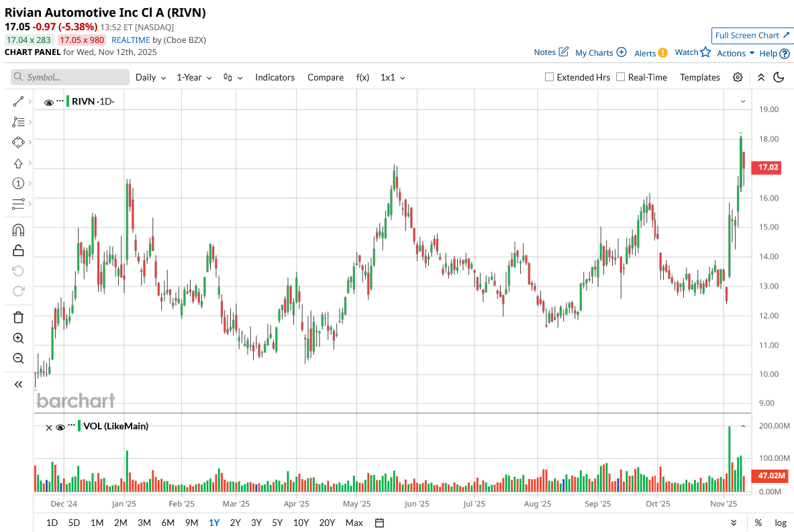Expand the main chart pane chevron

click(x=743, y=102)
